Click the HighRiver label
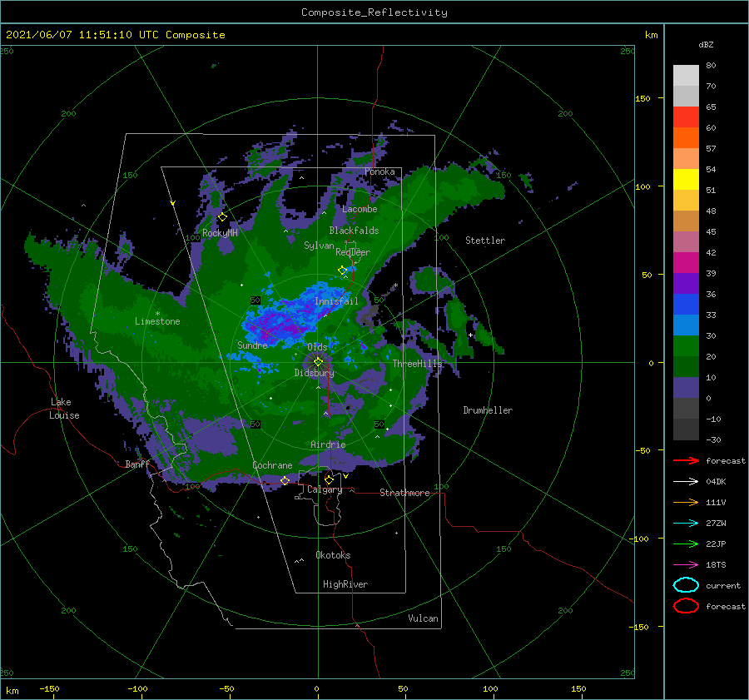 click(345, 584)
